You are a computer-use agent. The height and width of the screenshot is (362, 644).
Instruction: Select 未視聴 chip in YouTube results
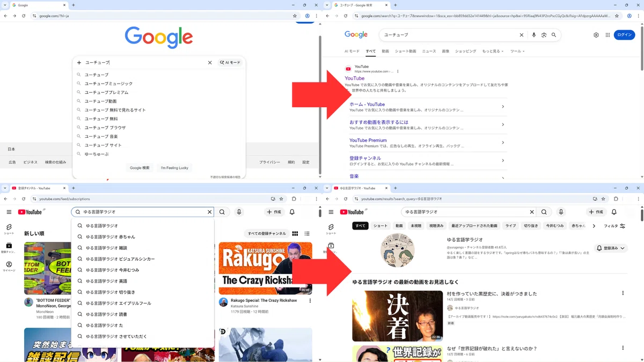(x=416, y=226)
